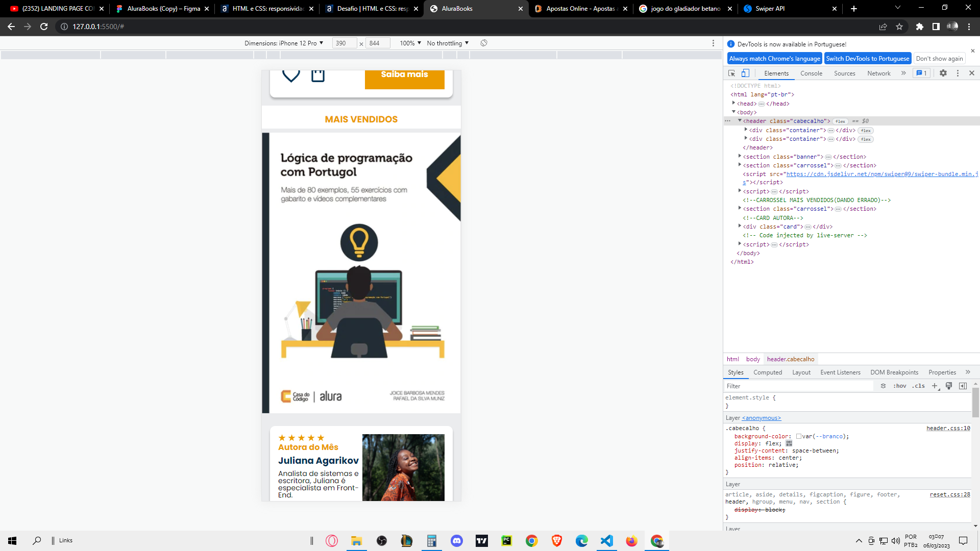Screen dimensions: 980x551
Task: Select the html breadcrumb item
Action: click(733, 359)
